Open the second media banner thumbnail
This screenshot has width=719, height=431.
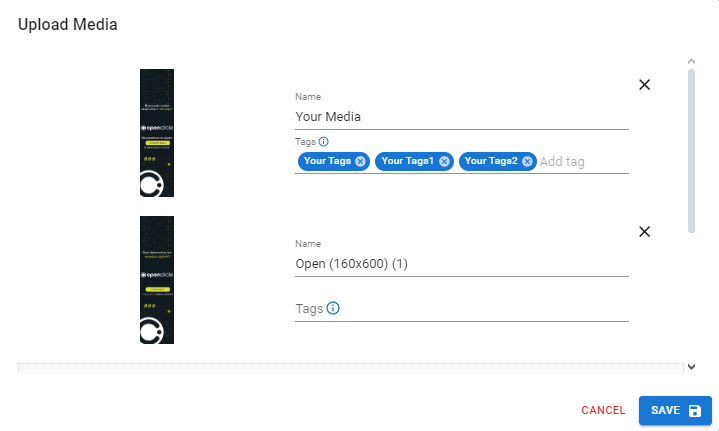pyautogui.click(x=157, y=280)
